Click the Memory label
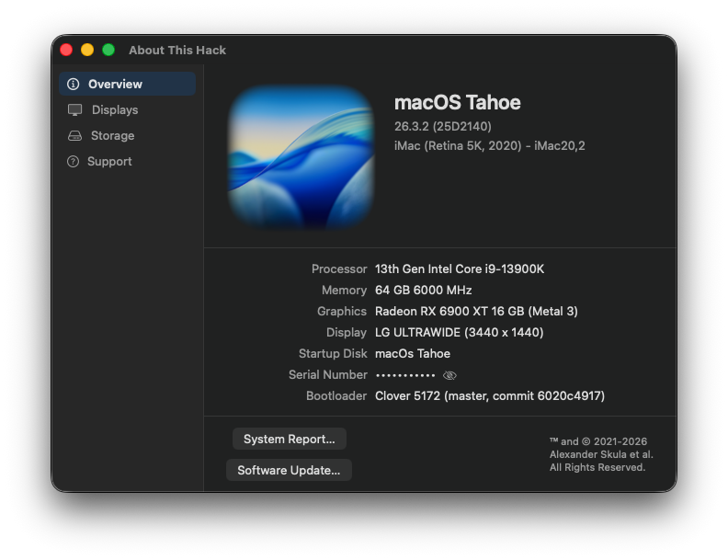This screenshot has width=728, height=560. (x=344, y=291)
